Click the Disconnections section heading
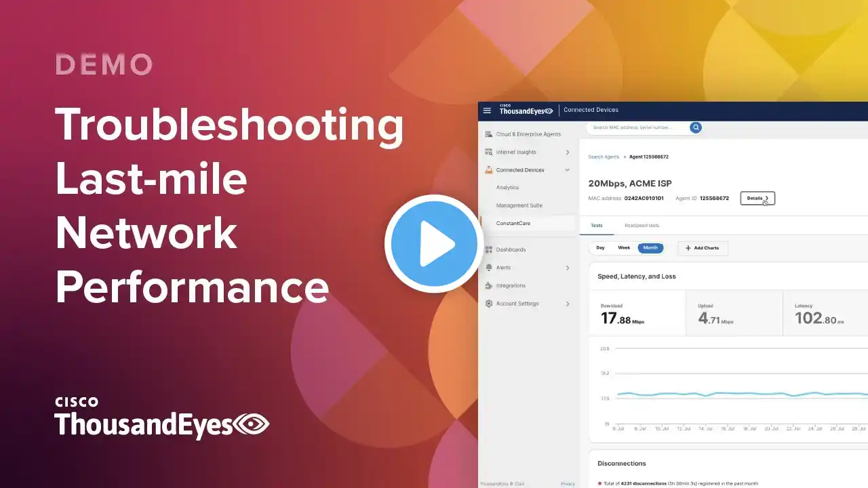Screen dimensions: 868x488 pos(622,464)
